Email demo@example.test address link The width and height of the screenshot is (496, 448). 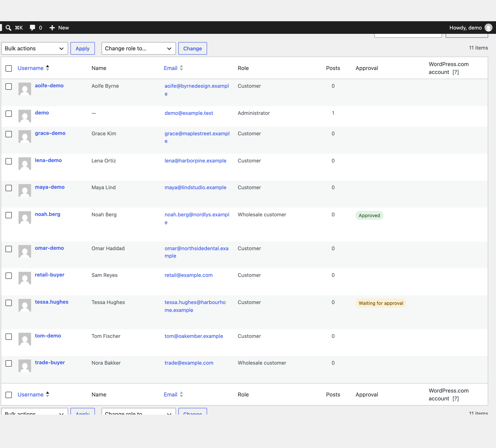coord(189,113)
